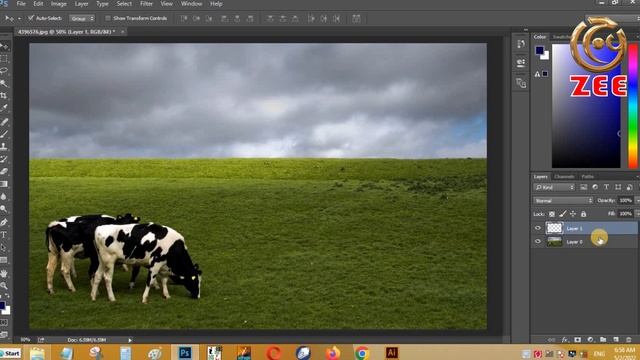Click Create new group folder icon
Viewport: 640px width, 360px height.
pos(603,340)
